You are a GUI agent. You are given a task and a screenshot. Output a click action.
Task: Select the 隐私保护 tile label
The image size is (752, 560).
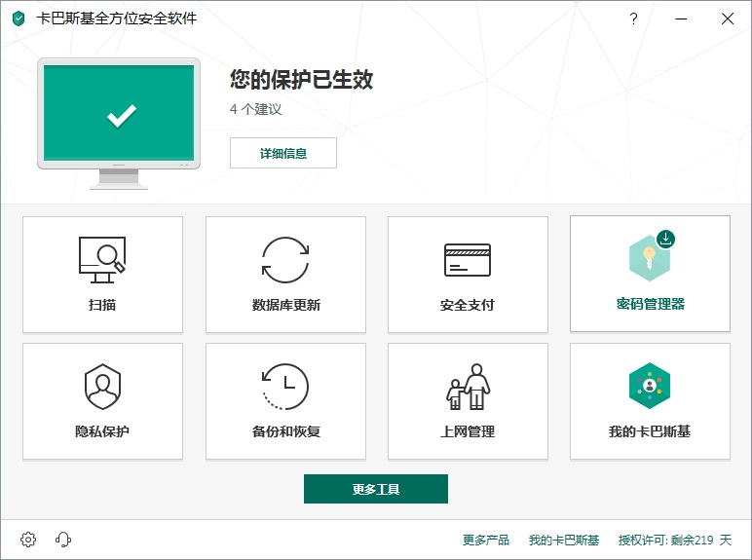point(102,431)
